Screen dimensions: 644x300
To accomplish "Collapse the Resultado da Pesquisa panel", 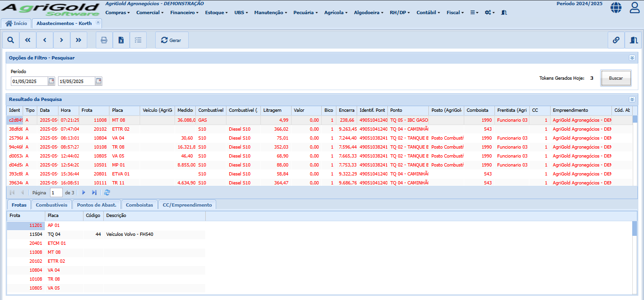I will point(632,100).
